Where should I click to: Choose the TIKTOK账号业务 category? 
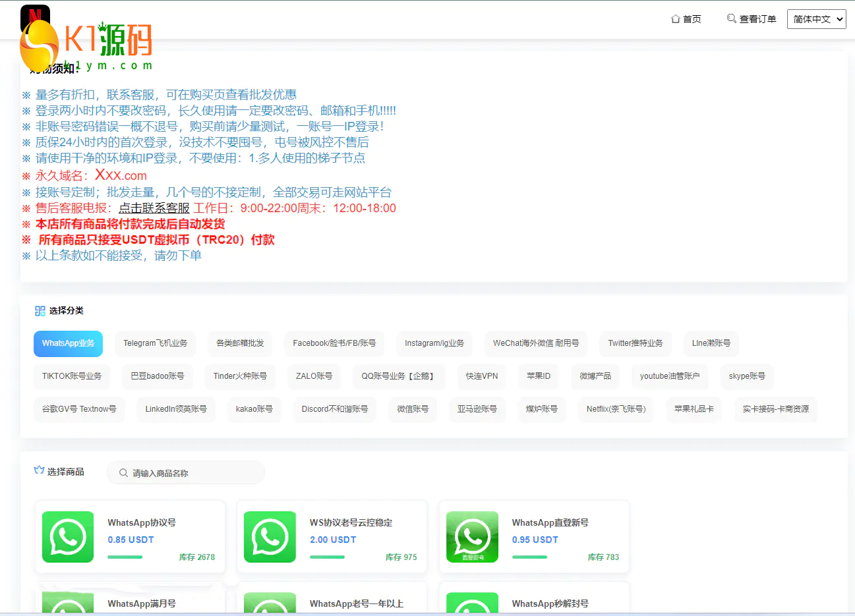pyautogui.click(x=72, y=376)
